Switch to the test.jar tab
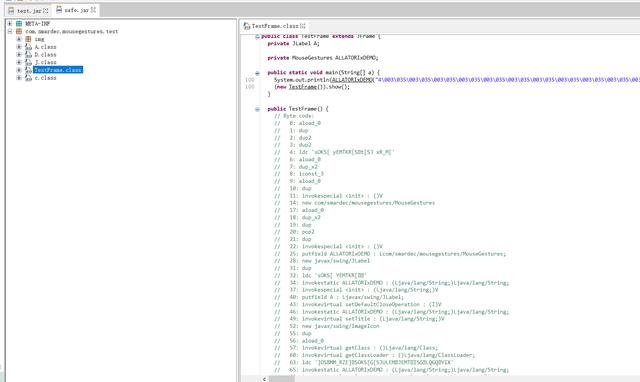Viewport: 640px width, 382px height. click(29, 11)
